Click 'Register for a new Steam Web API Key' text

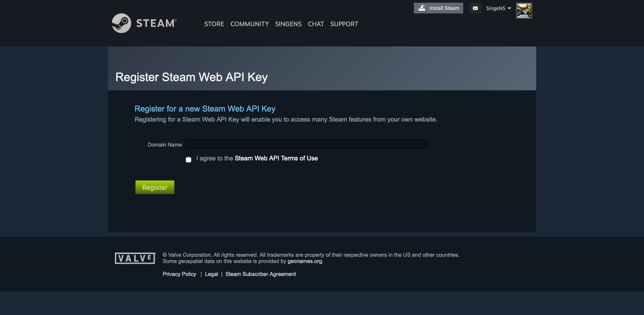(205, 109)
